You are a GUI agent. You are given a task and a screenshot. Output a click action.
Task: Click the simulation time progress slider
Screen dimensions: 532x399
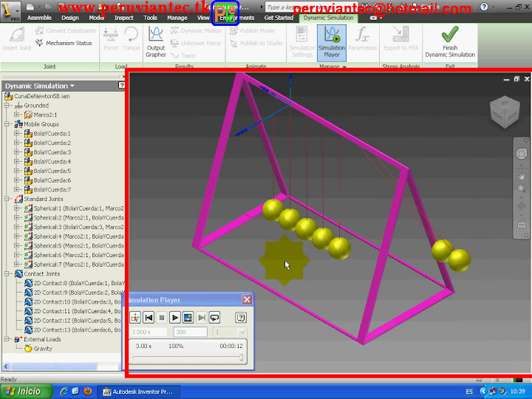click(188, 358)
